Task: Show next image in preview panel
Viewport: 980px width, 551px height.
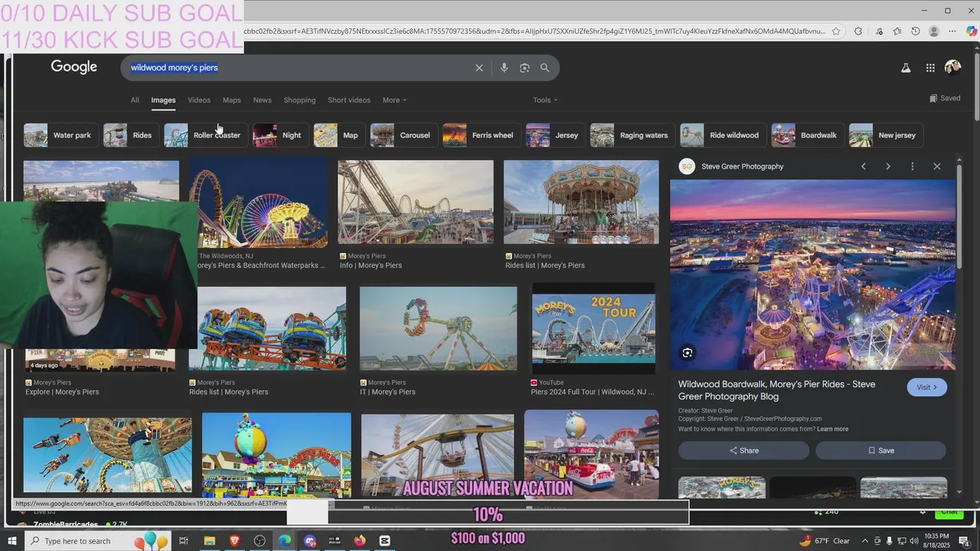Action: 888,166
